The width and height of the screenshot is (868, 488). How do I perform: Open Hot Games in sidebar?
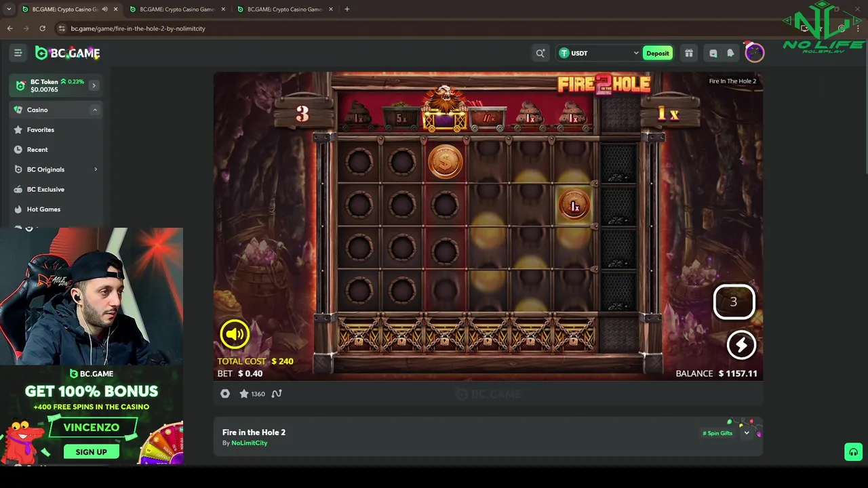tap(43, 209)
